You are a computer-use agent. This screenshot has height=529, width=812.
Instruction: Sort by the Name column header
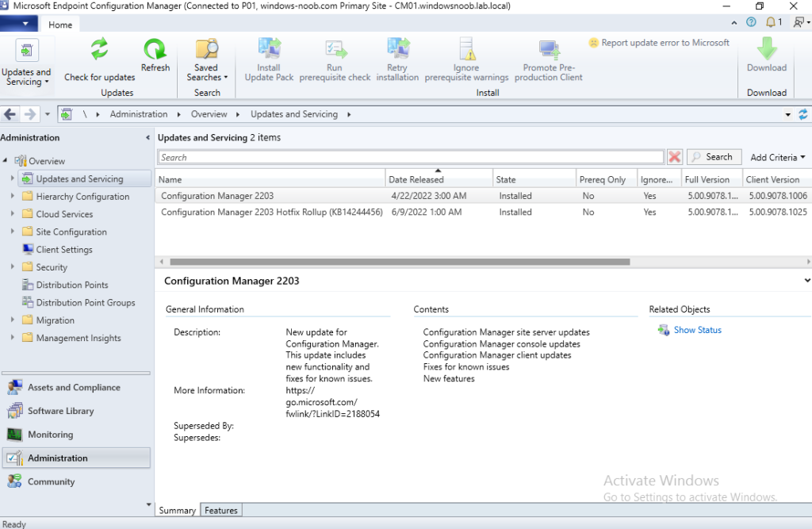(x=270, y=179)
